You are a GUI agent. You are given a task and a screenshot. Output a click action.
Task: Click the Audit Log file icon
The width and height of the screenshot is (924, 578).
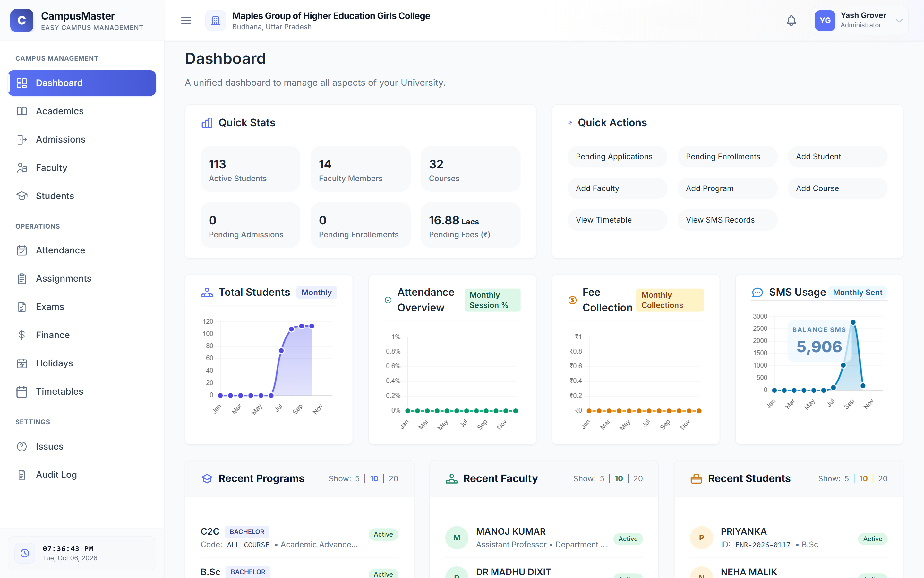22,475
